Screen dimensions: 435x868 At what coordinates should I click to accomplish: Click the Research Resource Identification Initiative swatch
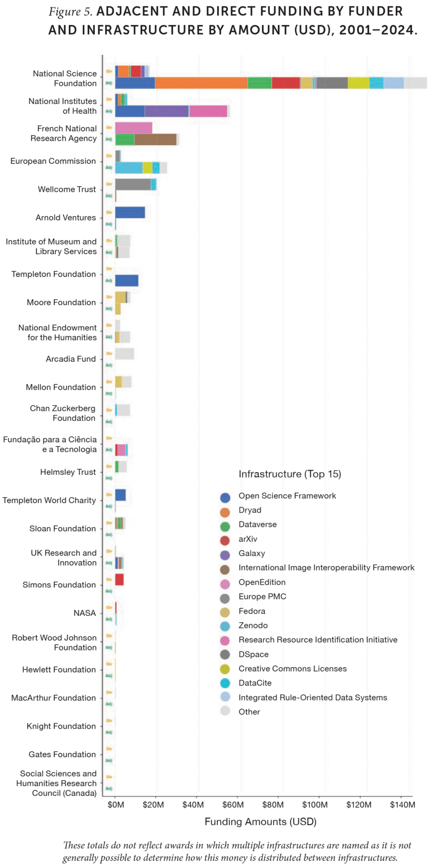point(225,641)
